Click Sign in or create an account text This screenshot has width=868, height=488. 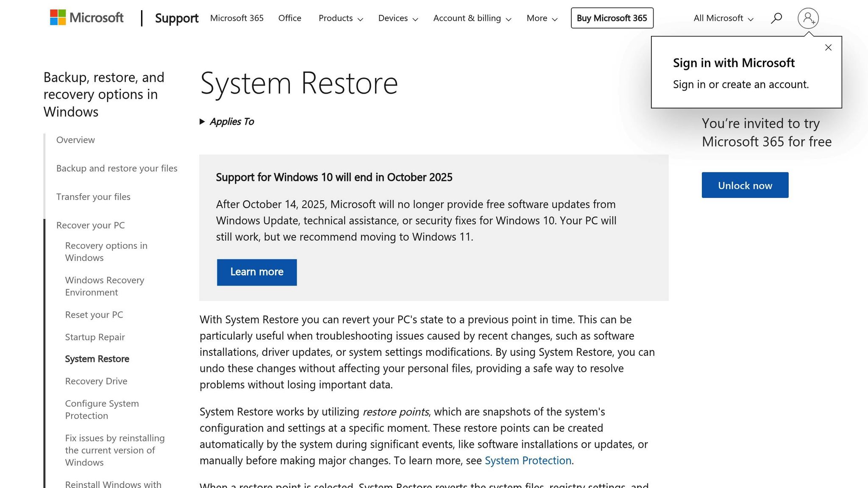tap(741, 84)
